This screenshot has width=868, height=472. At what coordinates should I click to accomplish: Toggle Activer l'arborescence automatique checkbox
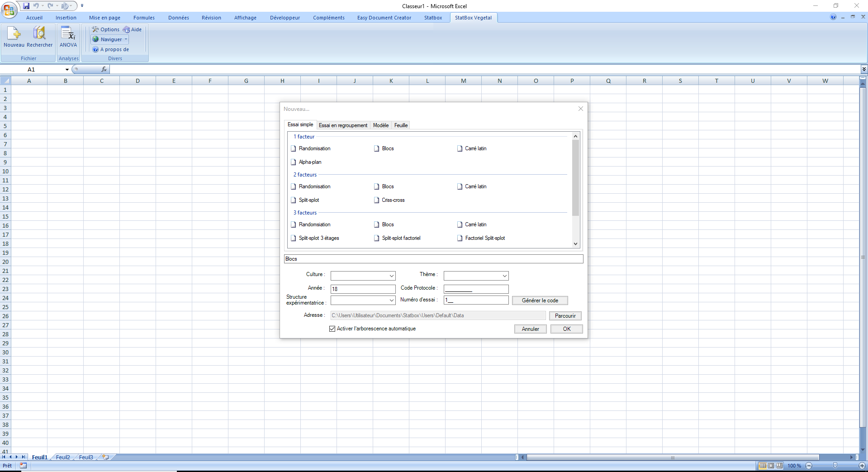tap(332, 329)
